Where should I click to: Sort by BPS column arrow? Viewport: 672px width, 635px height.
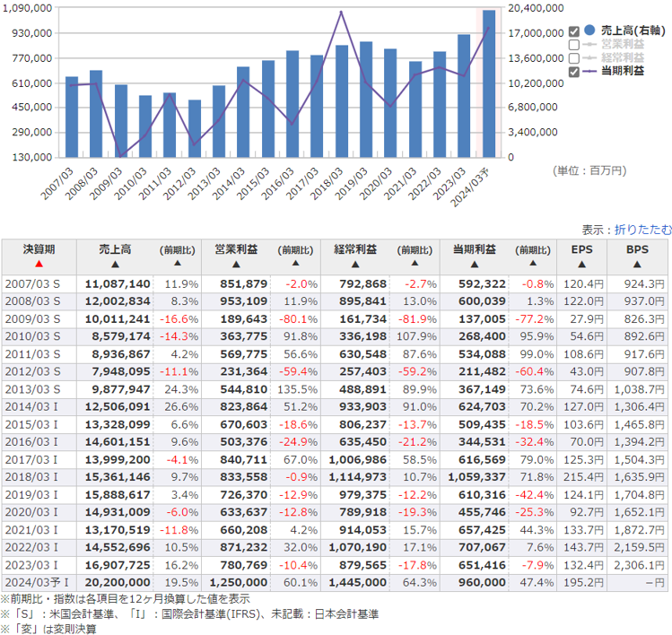click(x=639, y=265)
